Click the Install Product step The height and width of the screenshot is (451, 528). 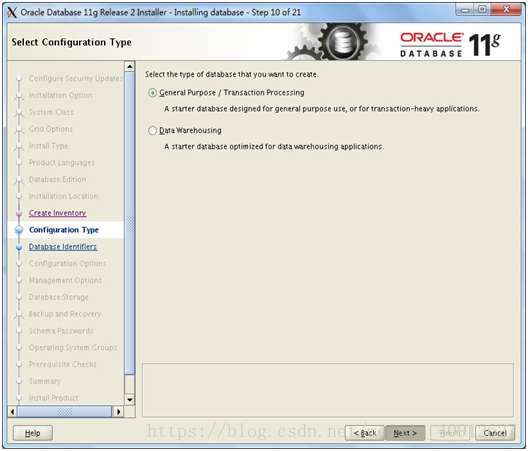tap(54, 398)
